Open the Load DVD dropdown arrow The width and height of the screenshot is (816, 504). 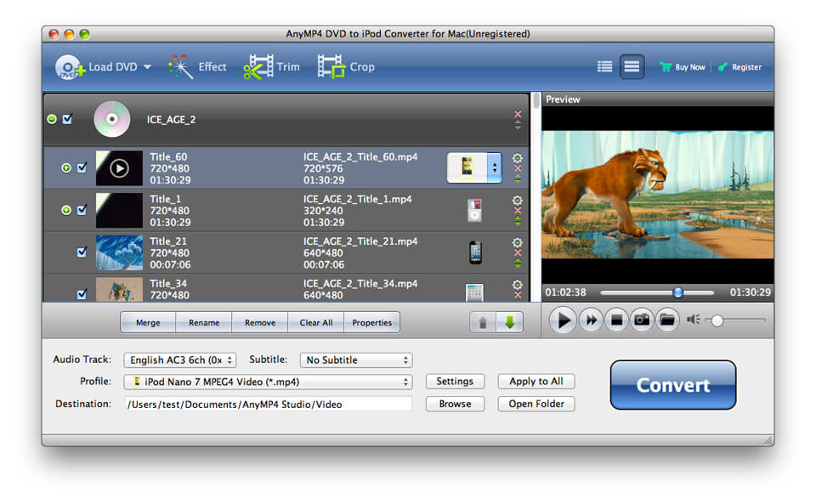point(147,67)
